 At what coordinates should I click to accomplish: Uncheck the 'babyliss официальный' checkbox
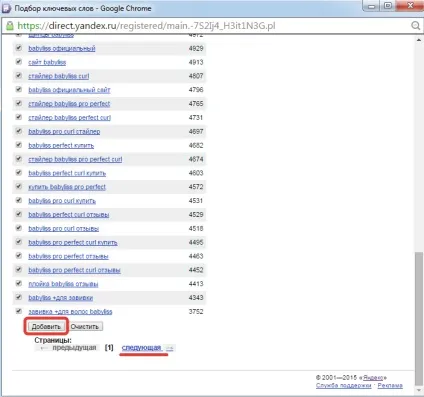pyautogui.click(x=19, y=48)
